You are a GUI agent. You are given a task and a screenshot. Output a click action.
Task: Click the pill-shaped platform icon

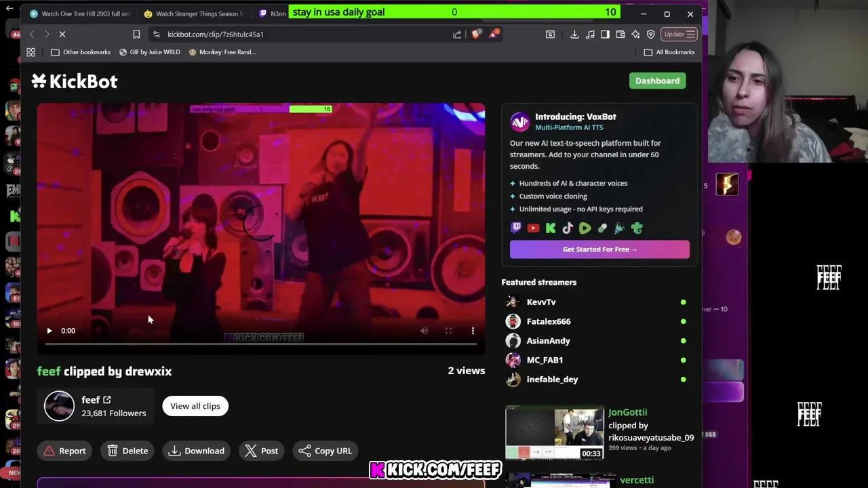pyautogui.click(x=602, y=228)
